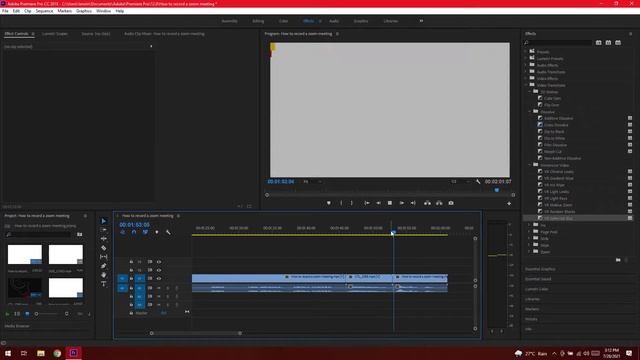Toggle snap in the timeline

[134, 232]
